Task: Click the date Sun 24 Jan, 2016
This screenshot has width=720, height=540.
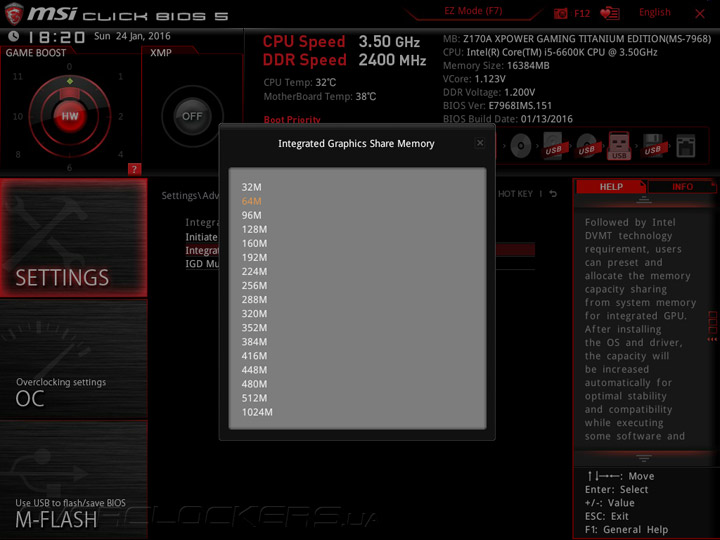Action: 132,36
